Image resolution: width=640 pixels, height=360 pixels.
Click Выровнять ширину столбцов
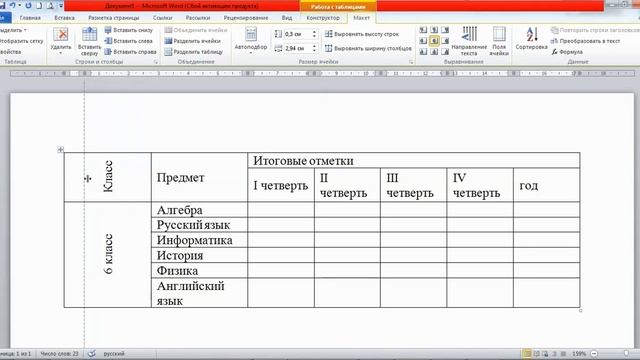pyautogui.click(x=368, y=48)
